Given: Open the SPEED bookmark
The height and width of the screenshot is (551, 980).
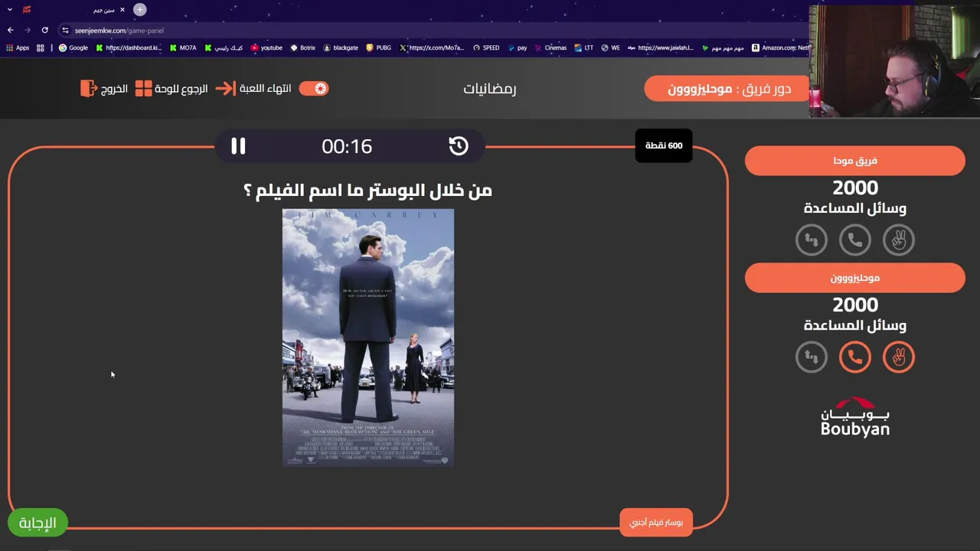Looking at the screenshot, I should pos(486,47).
